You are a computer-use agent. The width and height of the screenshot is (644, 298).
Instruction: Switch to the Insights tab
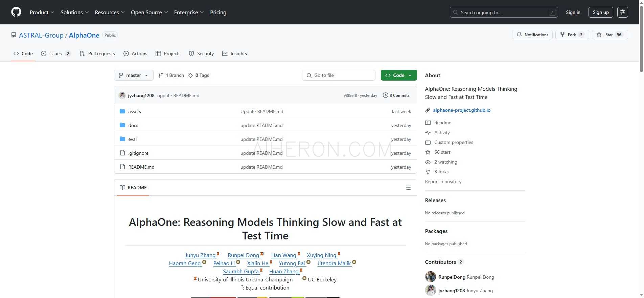pyautogui.click(x=234, y=54)
